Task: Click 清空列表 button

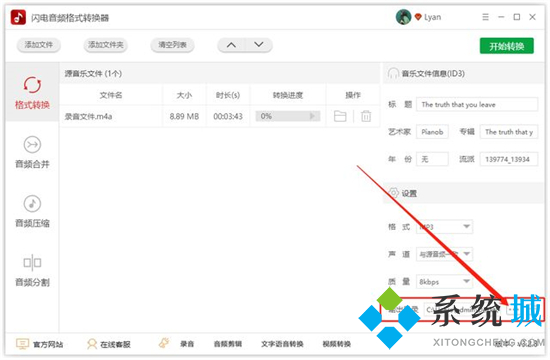Action: tap(172, 45)
